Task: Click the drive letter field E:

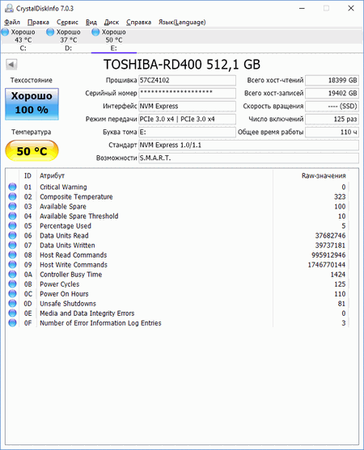Action: [187, 132]
